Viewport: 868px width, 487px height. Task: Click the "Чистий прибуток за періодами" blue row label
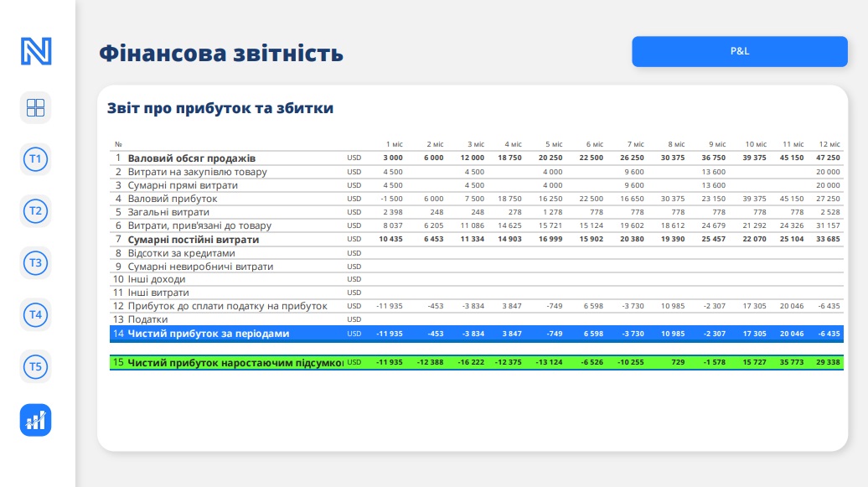(x=208, y=334)
